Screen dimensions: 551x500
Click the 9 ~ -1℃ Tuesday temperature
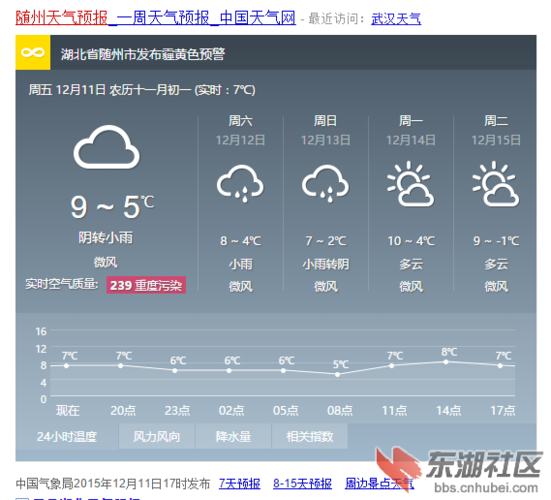[x=496, y=241]
